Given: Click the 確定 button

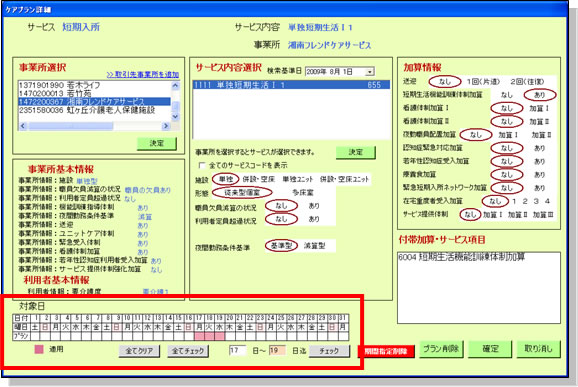Looking at the screenshot, I should click(x=490, y=349).
